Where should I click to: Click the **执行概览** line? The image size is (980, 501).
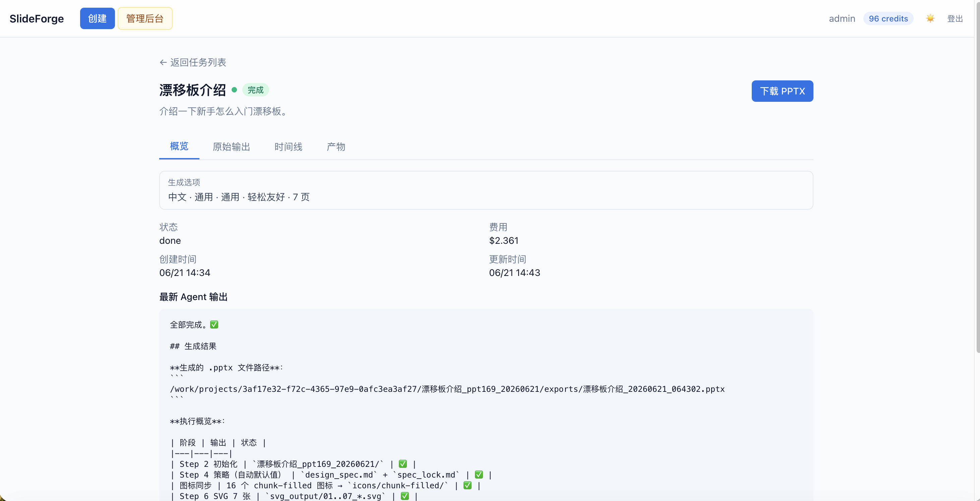point(197,421)
